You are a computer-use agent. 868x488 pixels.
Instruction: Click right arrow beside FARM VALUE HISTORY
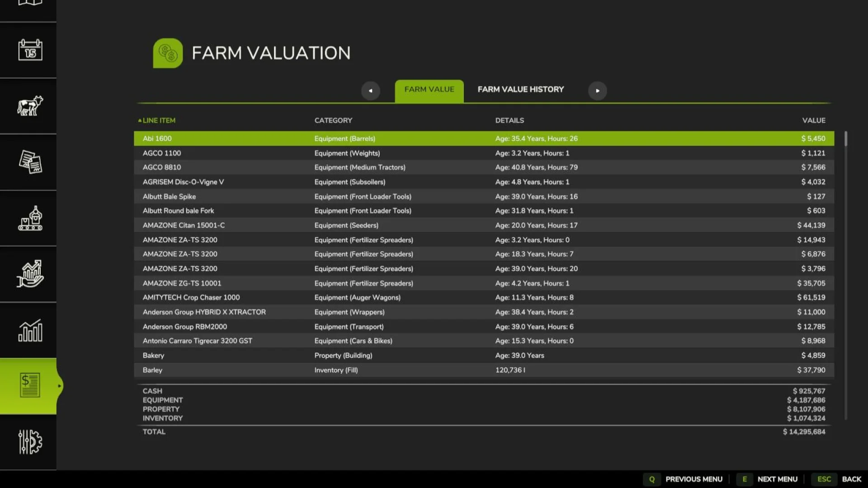[x=598, y=90]
